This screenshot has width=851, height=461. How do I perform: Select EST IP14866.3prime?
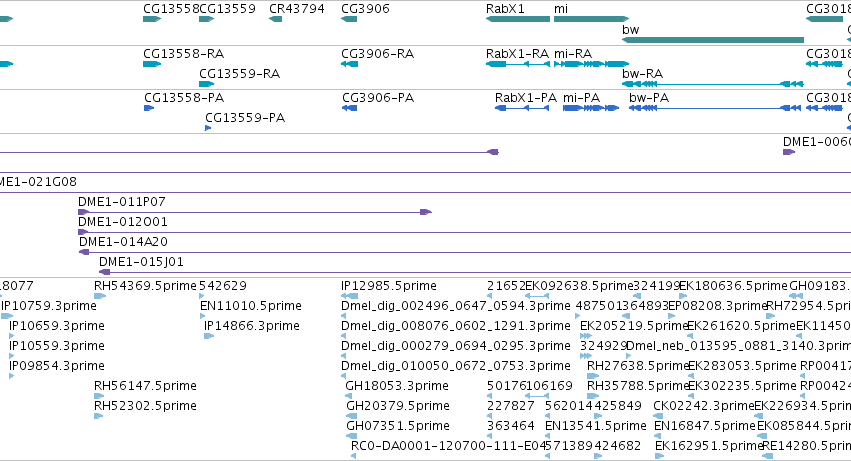point(209,336)
